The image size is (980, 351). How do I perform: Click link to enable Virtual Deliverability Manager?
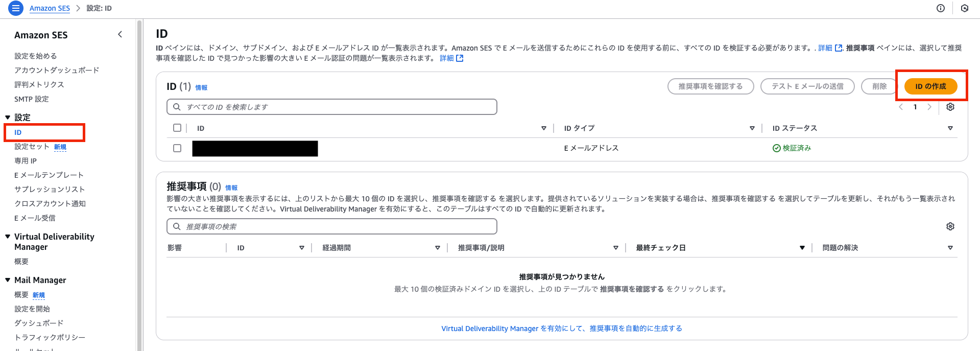561,329
